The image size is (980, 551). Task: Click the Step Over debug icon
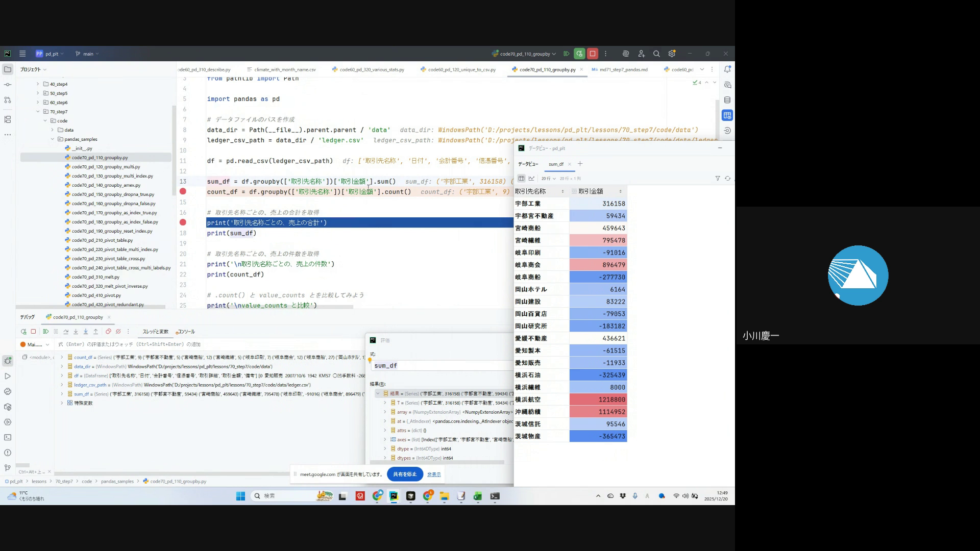[x=66, y=332]
